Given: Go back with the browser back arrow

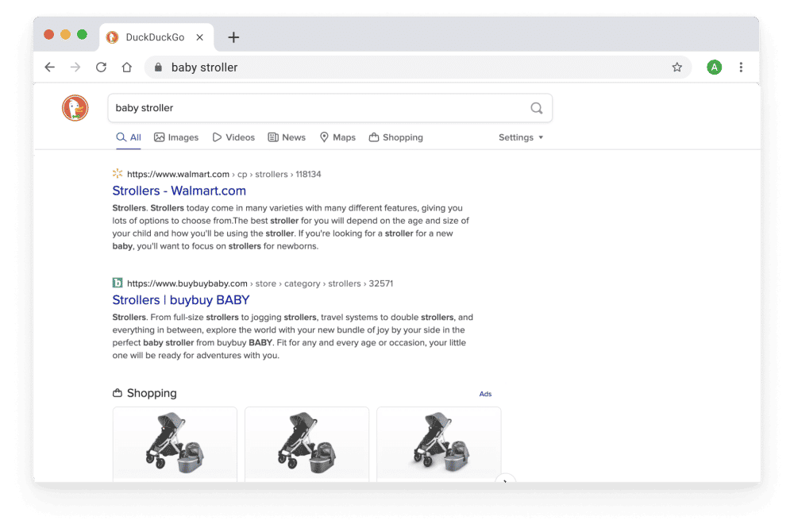Looking at the screenshot, I should click(x=49, y=67).
